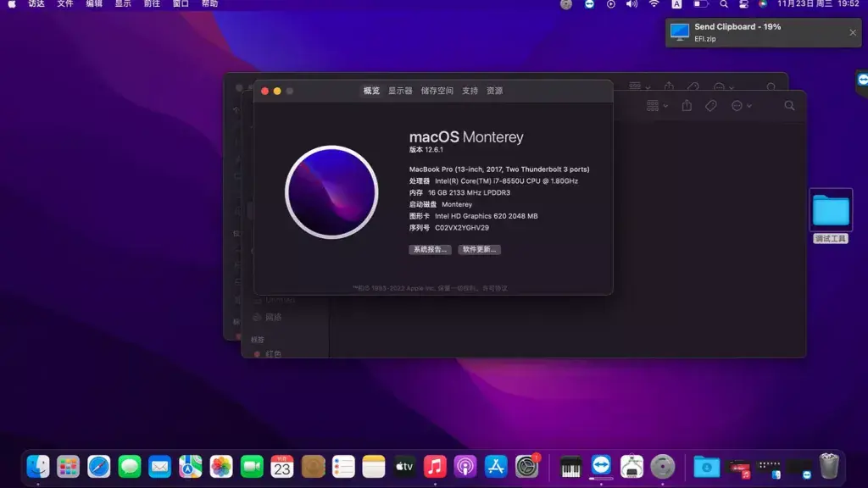Open Finder from the Dock
Screen dimensions: 868x488
[37, 467]
